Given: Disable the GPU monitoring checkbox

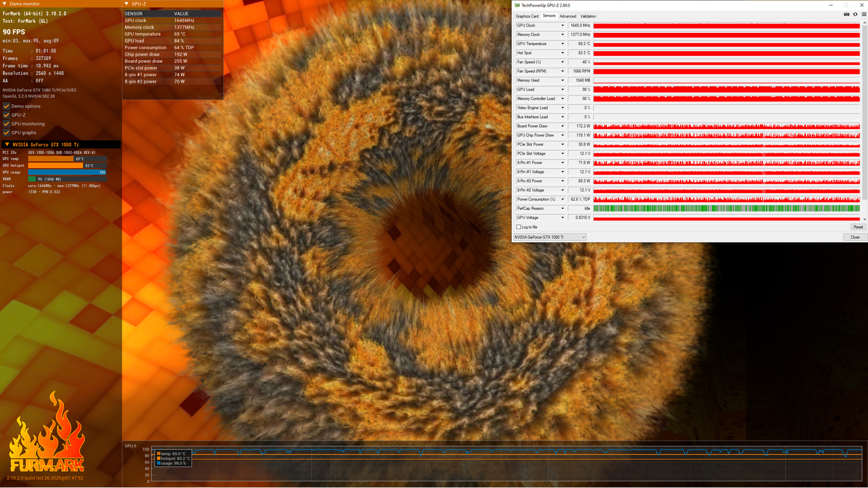Looking at the screenshot, I should 6,124.
